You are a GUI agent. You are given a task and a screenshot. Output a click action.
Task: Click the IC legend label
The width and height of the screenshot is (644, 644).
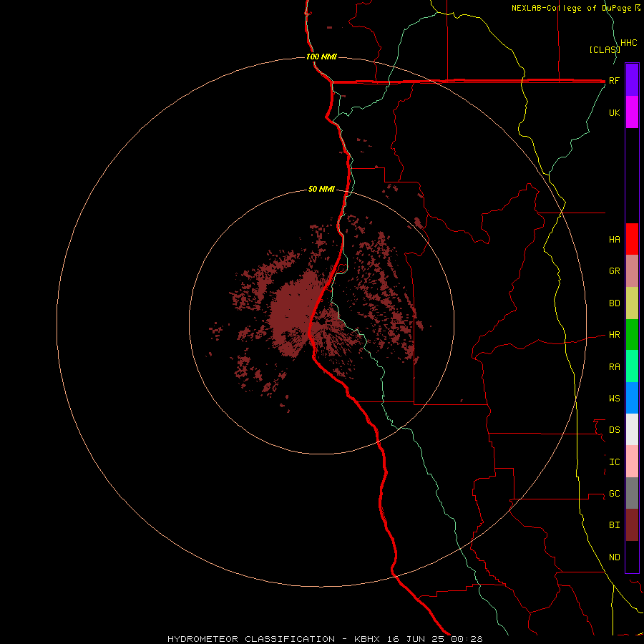[614, 462]
